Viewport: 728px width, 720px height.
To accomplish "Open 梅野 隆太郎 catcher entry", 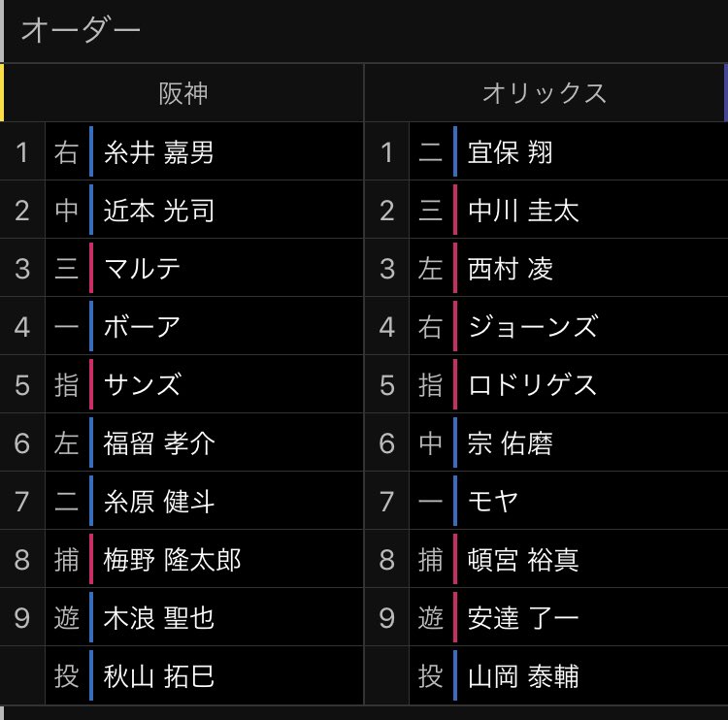I will pos(182,559).
